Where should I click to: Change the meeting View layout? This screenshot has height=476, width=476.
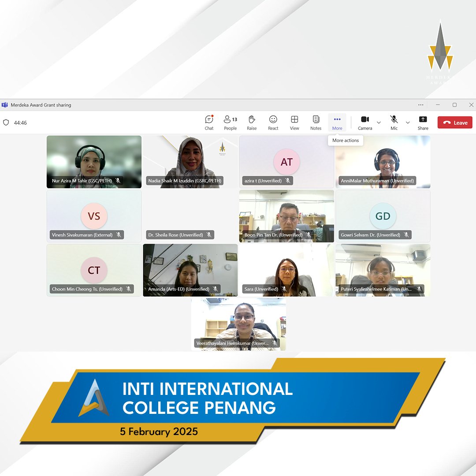click(x=294, y=123)
